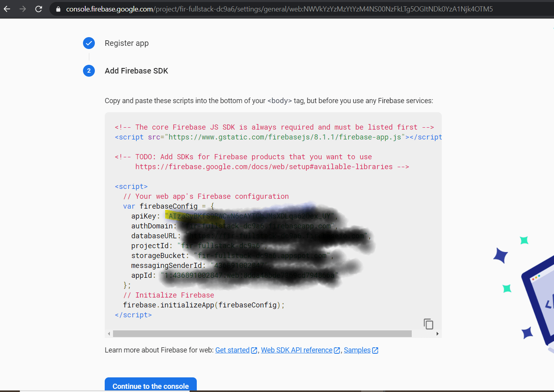Click the firebase.initializeApp code line
This screenshot has height=392, width=554.
(x=204, y=305)
